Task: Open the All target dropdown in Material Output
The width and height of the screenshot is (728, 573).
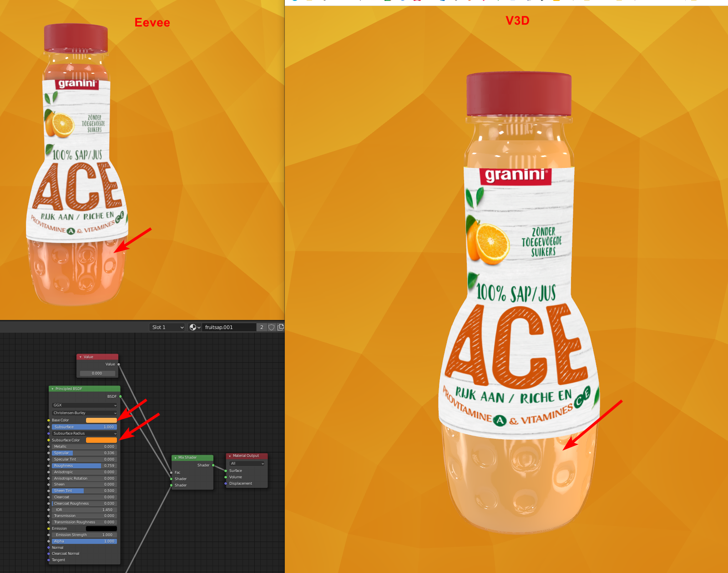Action: 247,463
